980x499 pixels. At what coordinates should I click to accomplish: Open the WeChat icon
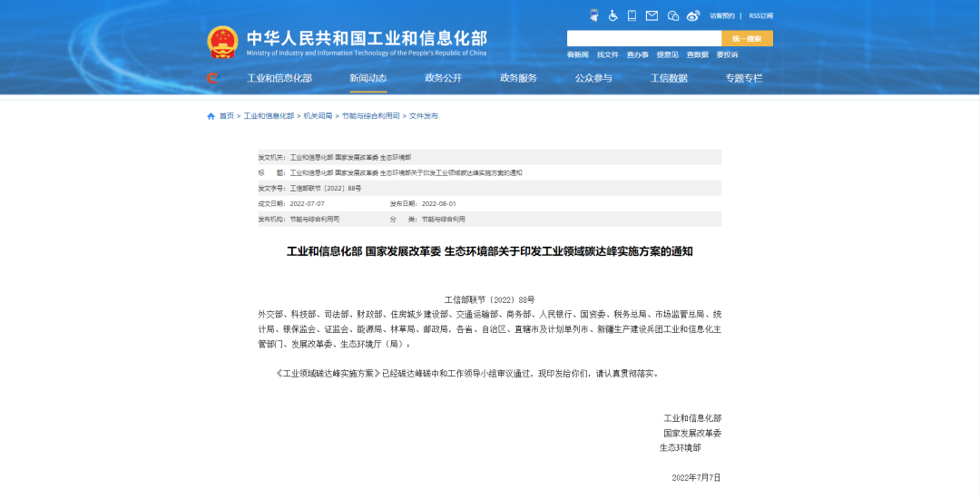click(x=673, y=15)
